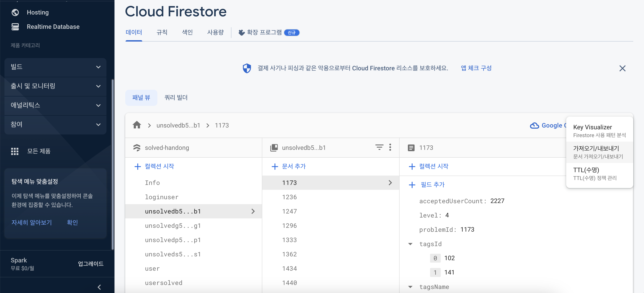The image size is (644, 293).
Task: Click chevron on the 1173 document row
Action: (x=390, y=183)
